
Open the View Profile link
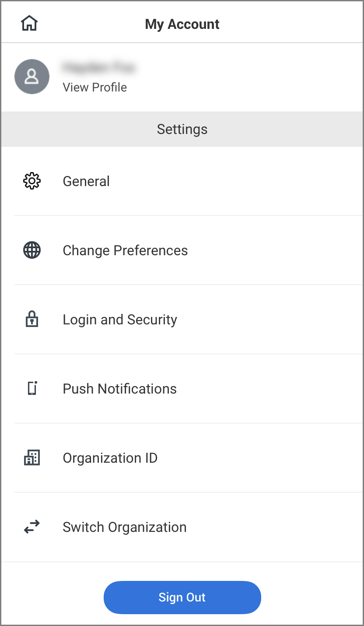tap(95, 88)
